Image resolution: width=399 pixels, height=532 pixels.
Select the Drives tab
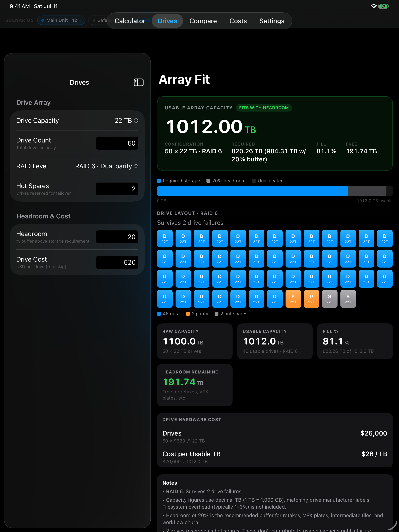coord(167,21)
